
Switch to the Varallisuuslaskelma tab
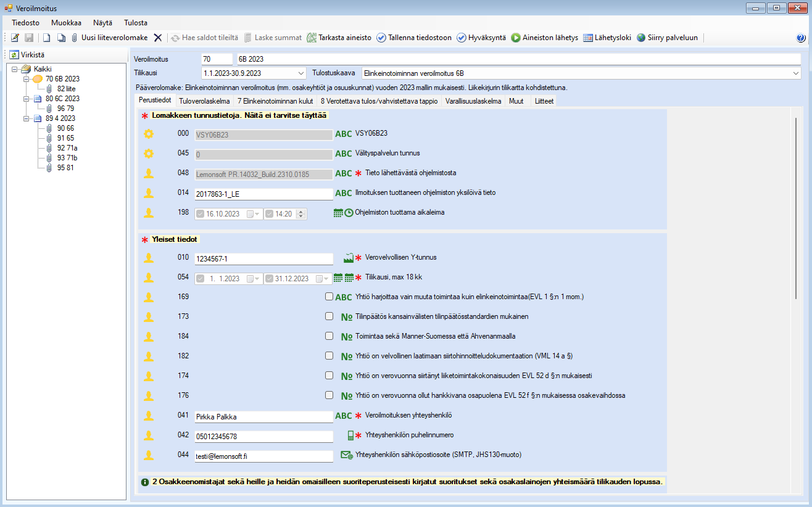(x=473, y=101)
